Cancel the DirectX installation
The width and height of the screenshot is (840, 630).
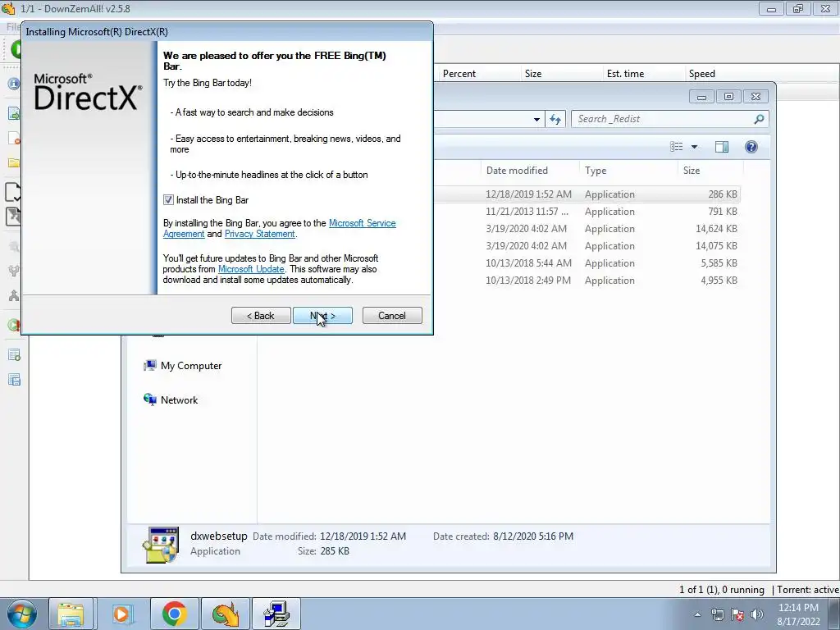[392, 316]
